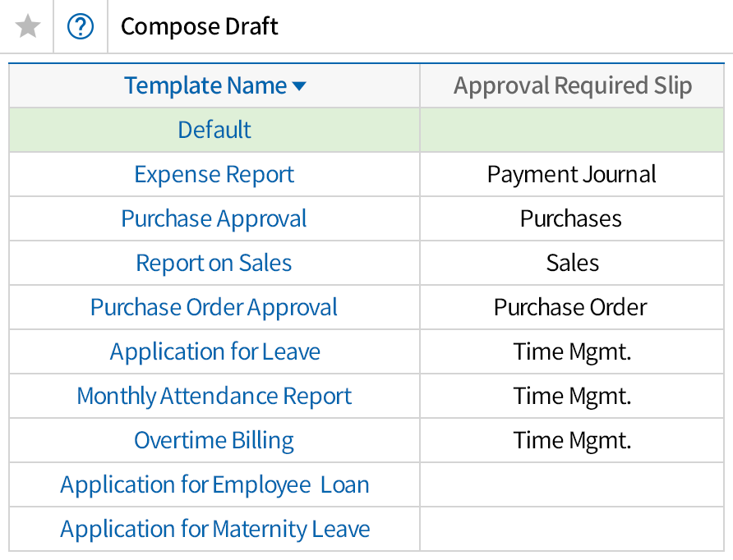Click the Payment Journal slip cell
Image resolution: width=733 pixels, height=560 pixels.
tap(572, 174)
